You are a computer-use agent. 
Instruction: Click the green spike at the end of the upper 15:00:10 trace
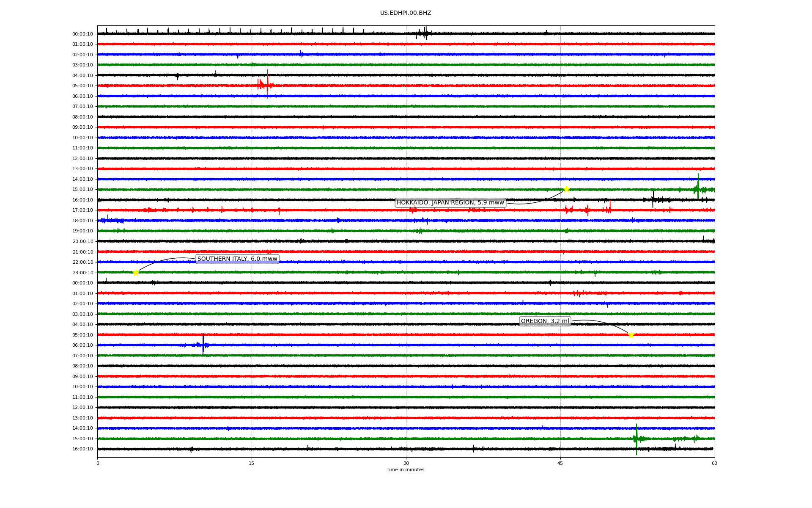698,186
